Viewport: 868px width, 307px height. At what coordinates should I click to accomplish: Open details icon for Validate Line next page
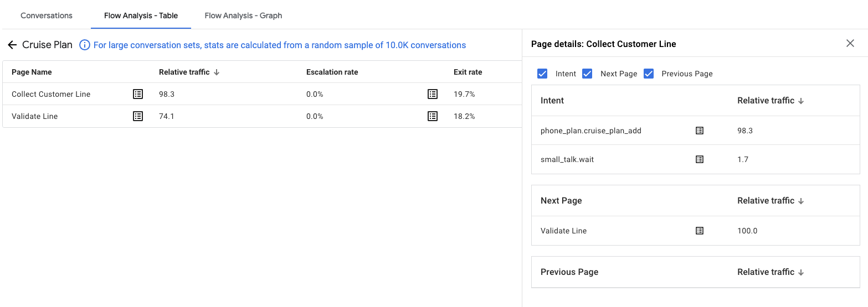pos(700,231)
